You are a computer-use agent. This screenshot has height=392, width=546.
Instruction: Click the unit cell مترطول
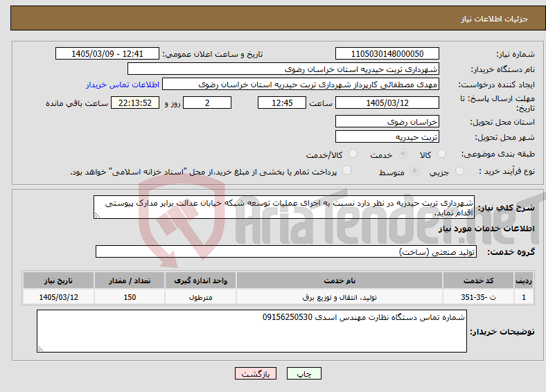(x=200, y=297)
